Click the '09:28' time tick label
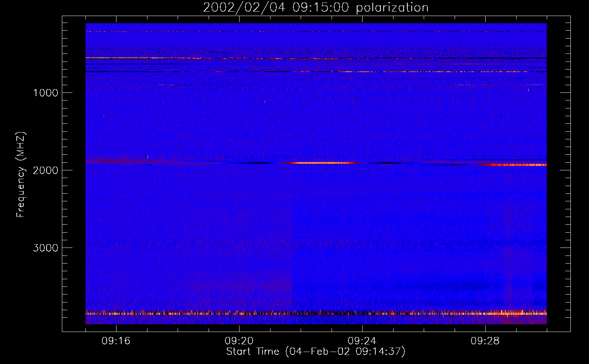 pos(485,341)
